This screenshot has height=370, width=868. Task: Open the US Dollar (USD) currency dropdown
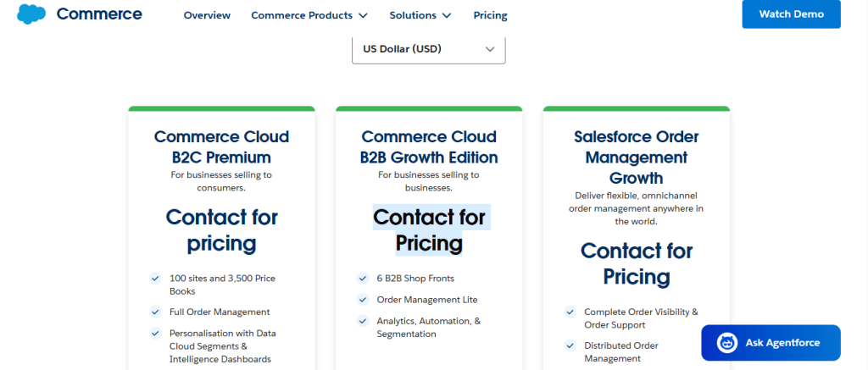428,49
